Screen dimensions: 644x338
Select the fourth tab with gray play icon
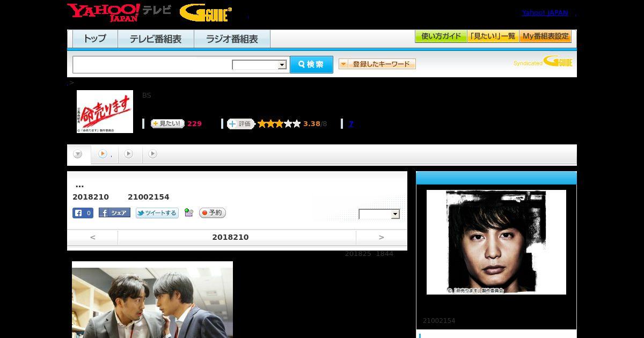coord(153,154)
